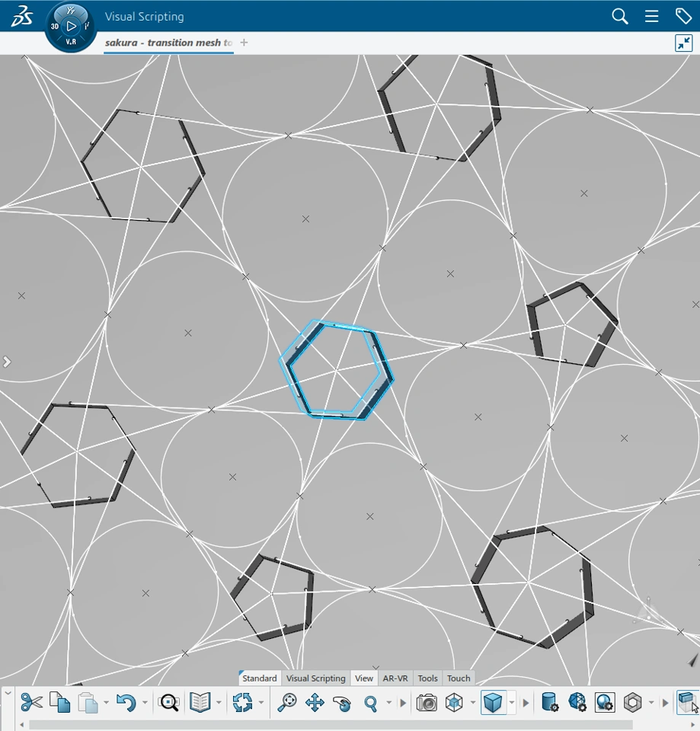Click the hexagonal nut icon
Screen dimensions: 700x731
tap(632, 703)
